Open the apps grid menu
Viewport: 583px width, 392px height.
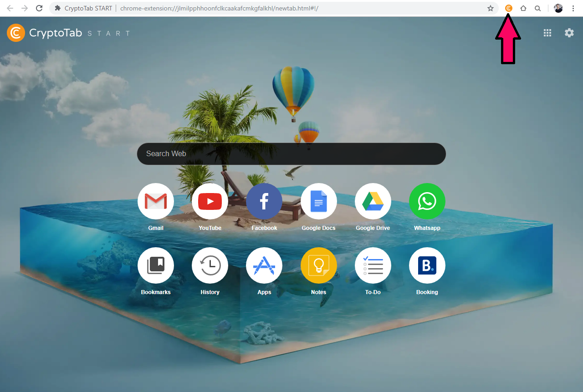[x=547, y=33]
